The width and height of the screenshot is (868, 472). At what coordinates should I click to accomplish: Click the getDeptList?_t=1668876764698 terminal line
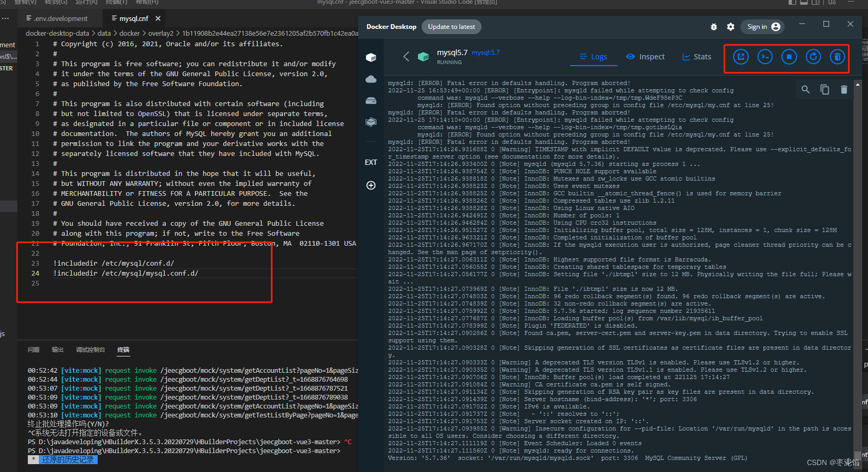pos(188,379)
